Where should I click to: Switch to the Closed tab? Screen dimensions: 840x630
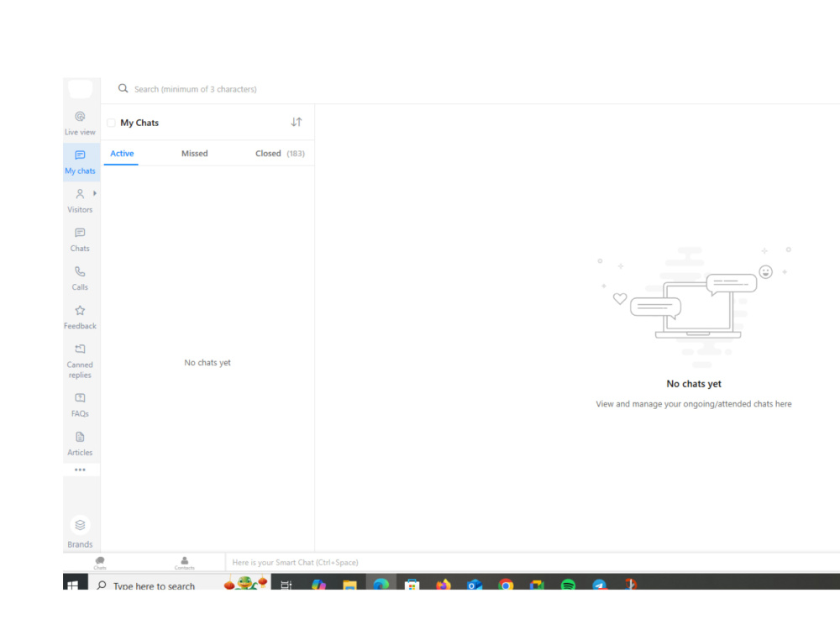point(280,153)
